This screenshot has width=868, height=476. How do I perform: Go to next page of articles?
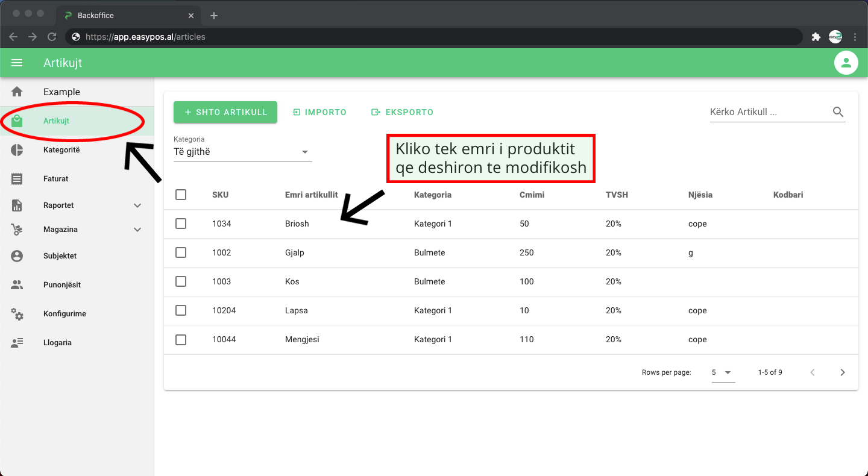(x=842, y=372)
